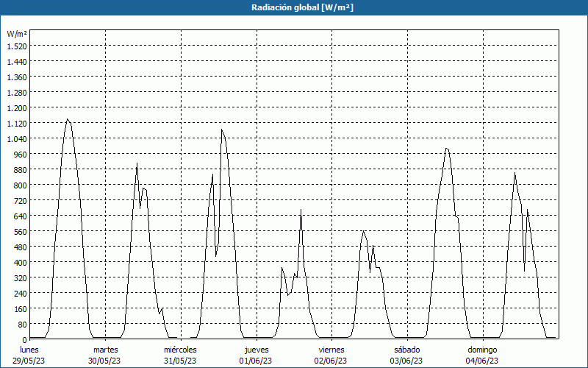Click the 160 y-axis value
Screen dimensions: 588x368
click(21, 308)
